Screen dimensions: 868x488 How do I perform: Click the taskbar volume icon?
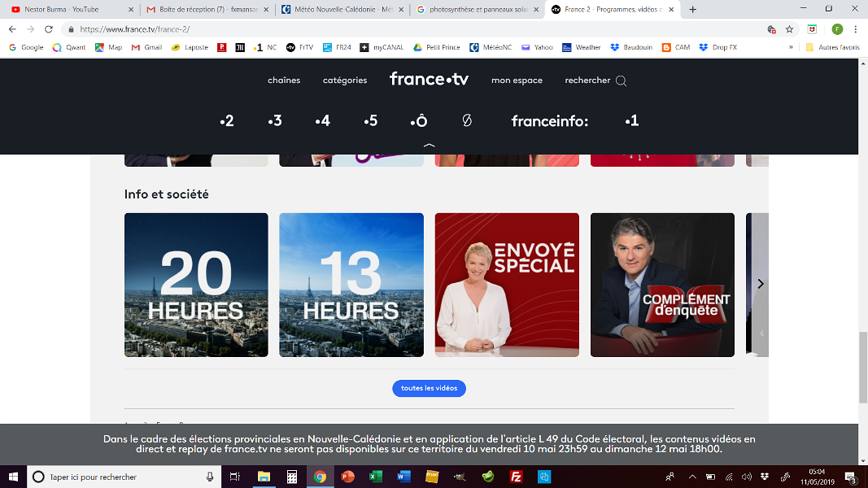coord(747,477)
